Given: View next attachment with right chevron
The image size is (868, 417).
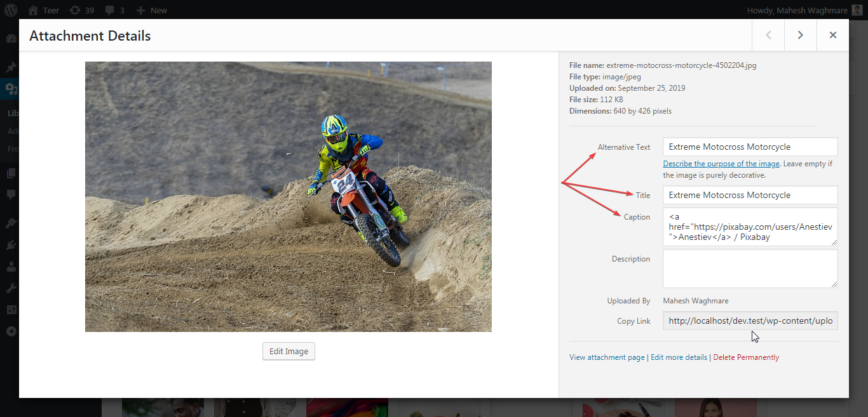Looking at the screenshot, I should pyautogui.click(x=800, y=35).
